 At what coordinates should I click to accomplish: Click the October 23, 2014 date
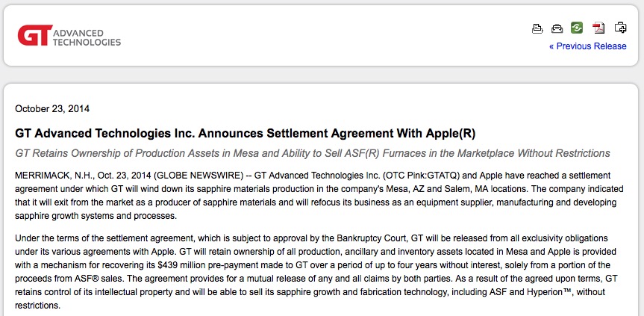point(52,109)
